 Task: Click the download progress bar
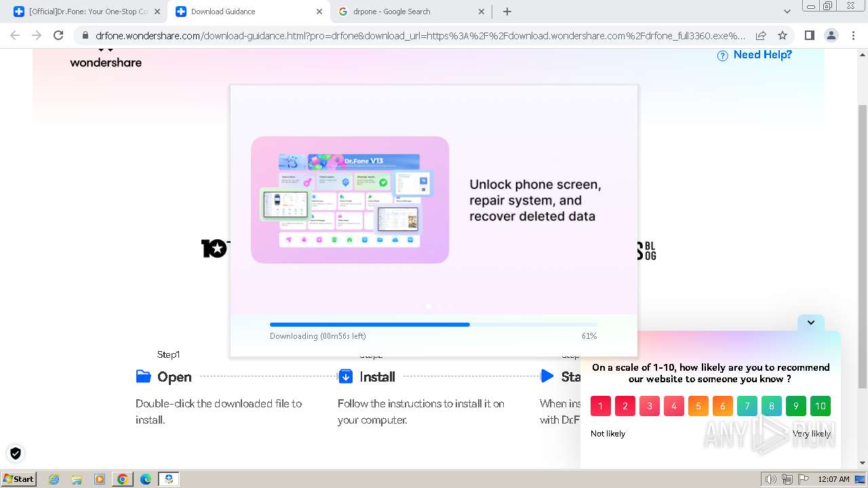point(433,325)
